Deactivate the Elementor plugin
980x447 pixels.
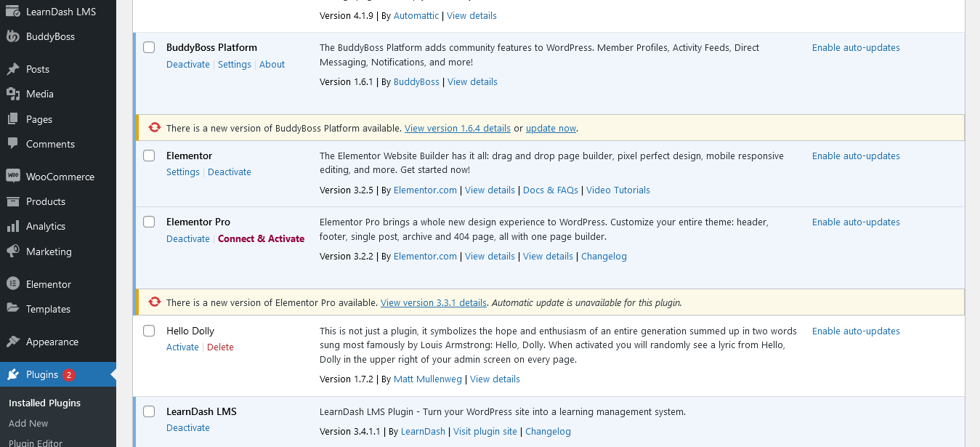pos(230,172)
